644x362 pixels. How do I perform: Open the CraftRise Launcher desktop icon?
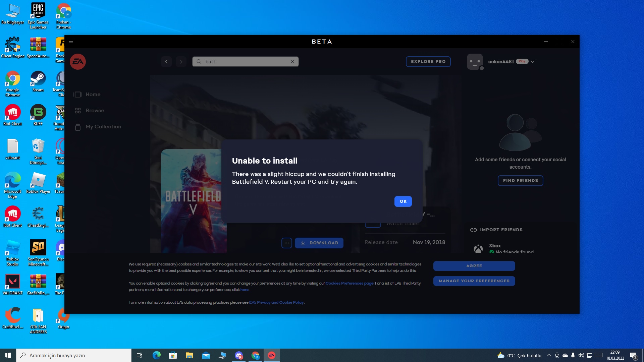[x=13, y=318]
